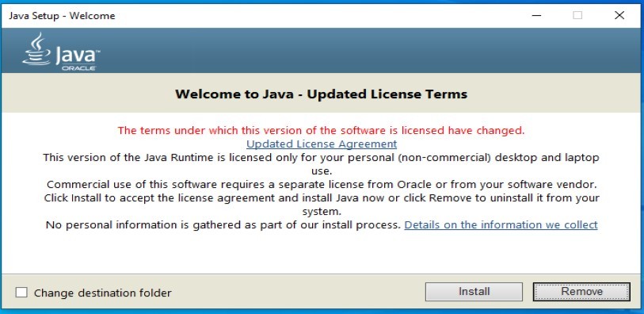Click empty area of the blue banner
The image size is (644, 314).
pyautogui.click(x=370, y=50)
